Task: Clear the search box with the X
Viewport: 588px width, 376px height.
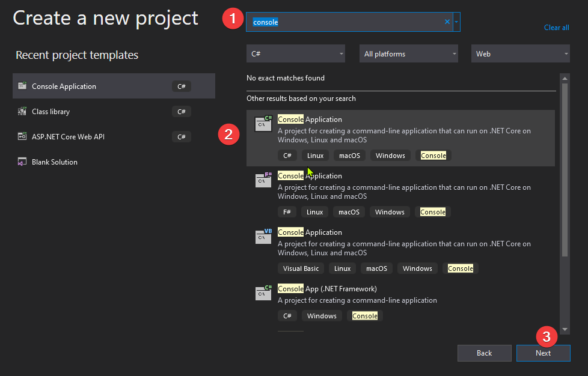Action: pyautogui.click(x=447, y=22)
